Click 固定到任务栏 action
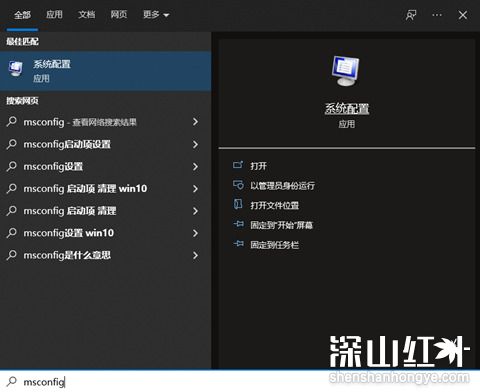Screen dimensions: 480x392 [x=274, y=245]
